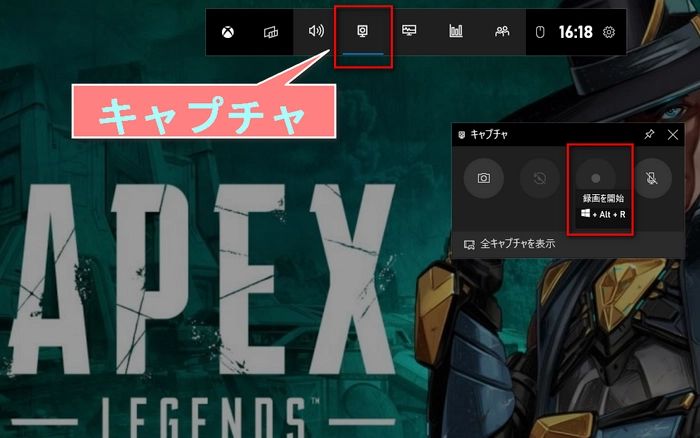Toggle the Performance monitor widget
700x438 pixels.
[x=409, y=31]
